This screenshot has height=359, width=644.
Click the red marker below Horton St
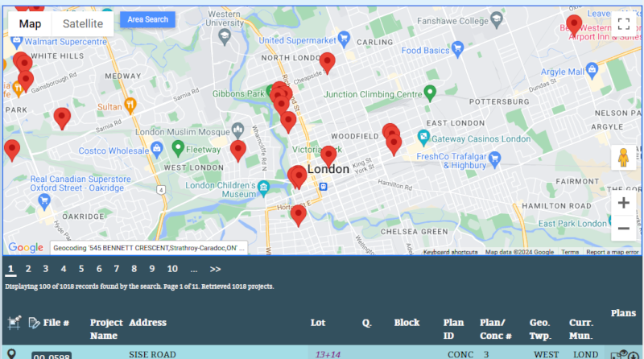298,216
